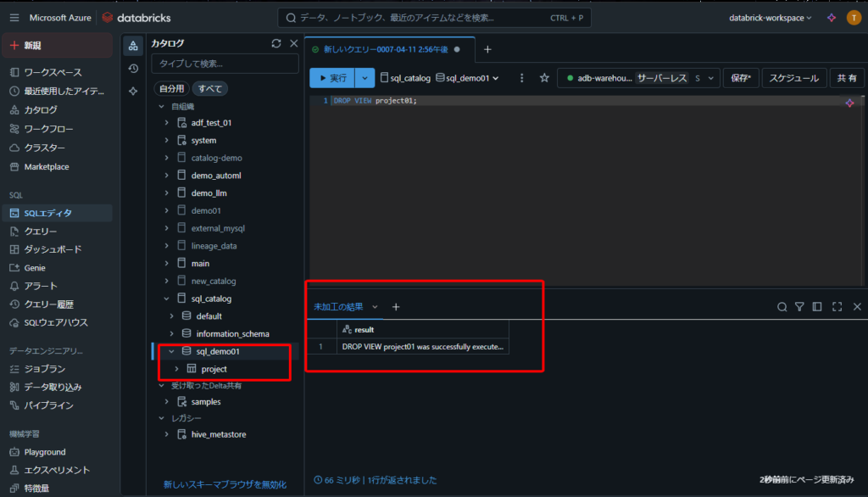This screenshot has height=497, width=868.
Task: Select the project table tree item
Action: point(214,369)
